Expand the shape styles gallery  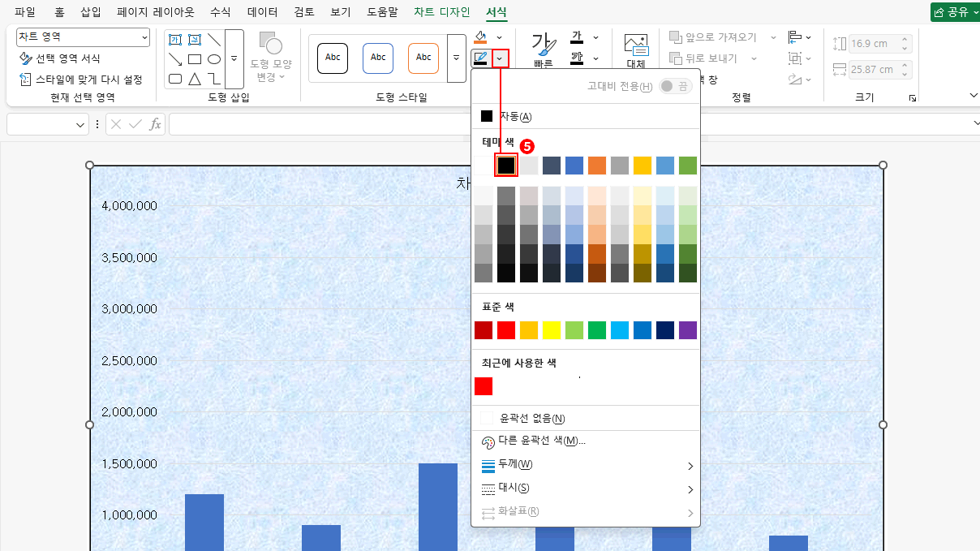coord(457,58)
